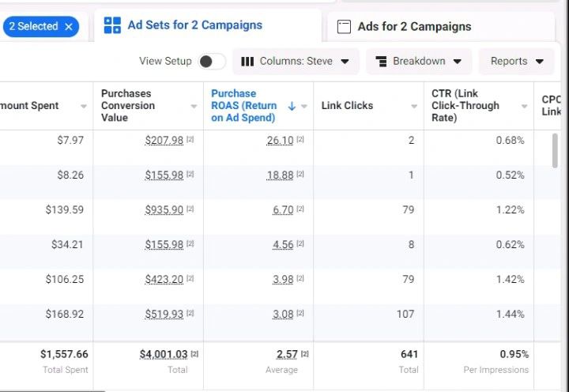
Task: Switch to Ad Sets for 2 Campaigns tab
Action: 194,25
